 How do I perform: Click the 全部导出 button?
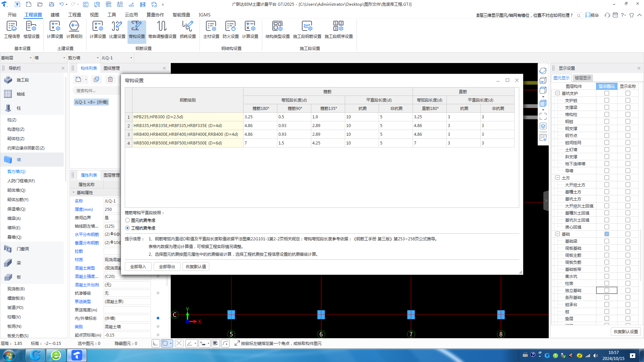[167, 267]
